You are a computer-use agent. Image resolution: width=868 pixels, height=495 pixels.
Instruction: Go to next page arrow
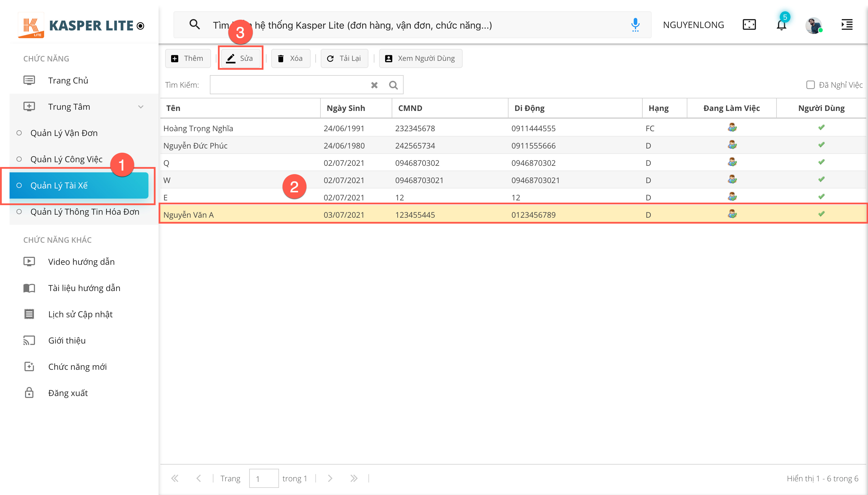330,478
